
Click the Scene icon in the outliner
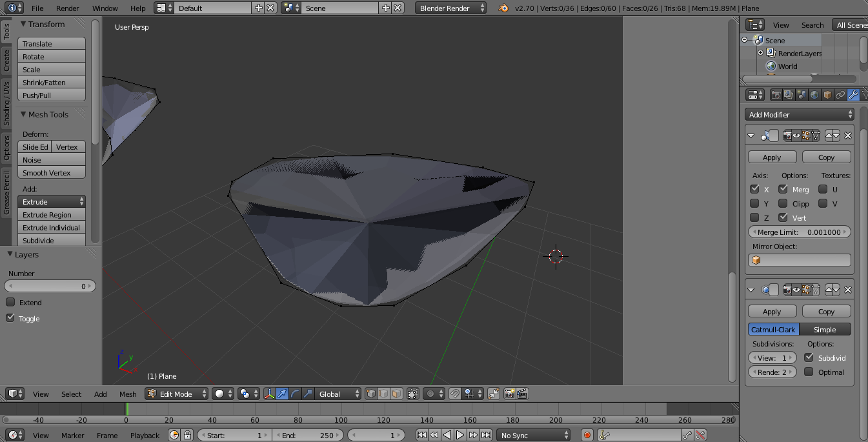point(758,40)
